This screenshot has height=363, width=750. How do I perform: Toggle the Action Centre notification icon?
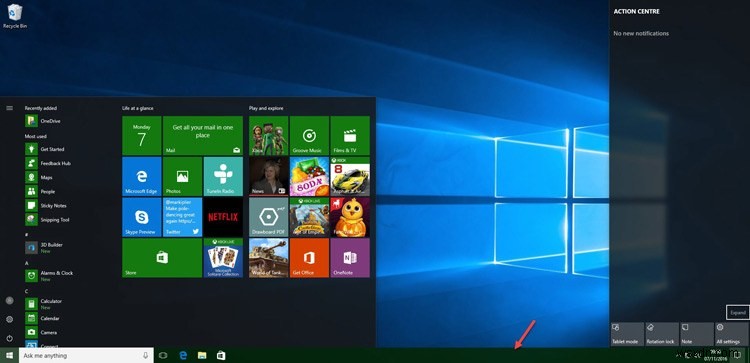738,355
